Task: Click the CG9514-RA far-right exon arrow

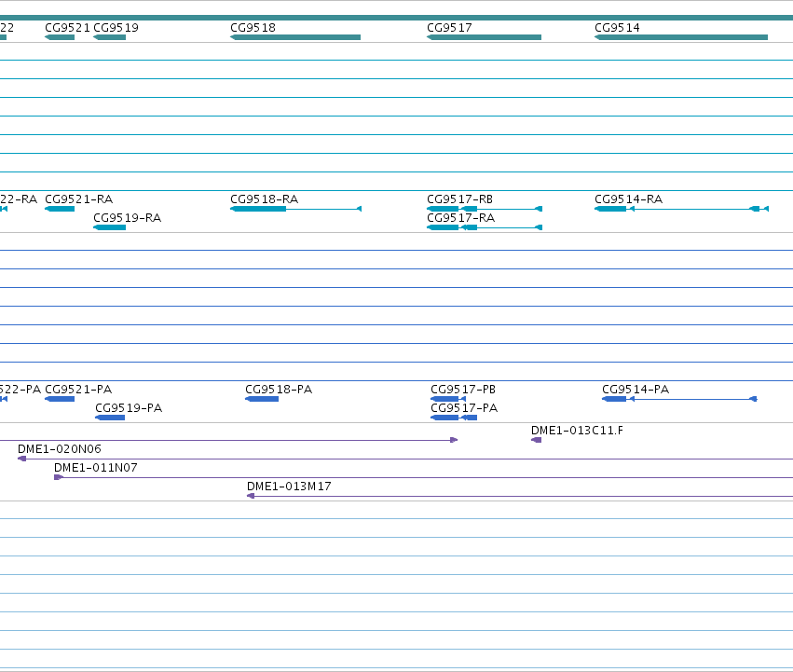Action: click(x=766, y=209)
